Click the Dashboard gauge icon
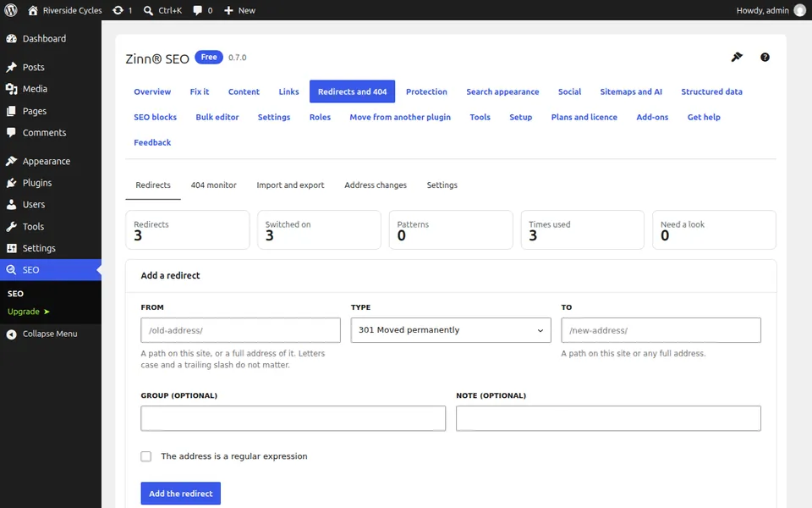Viewport: 812px width, 508px height. [x=11, y=38]
